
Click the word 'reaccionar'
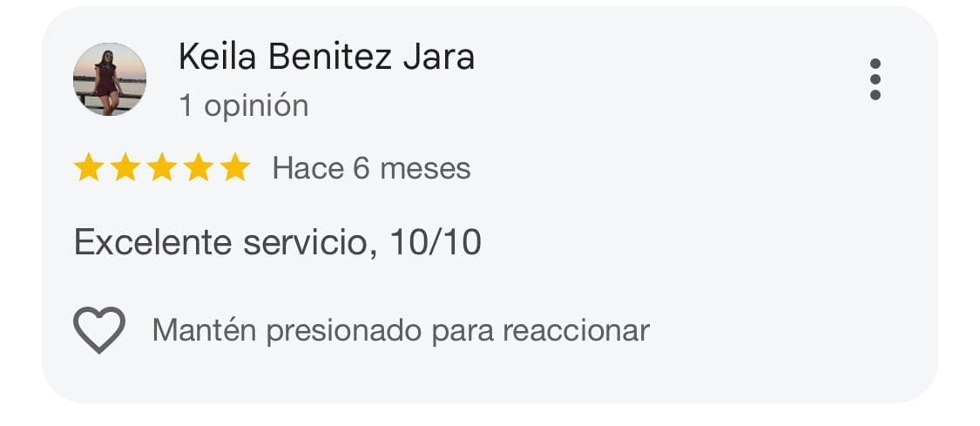576,331
